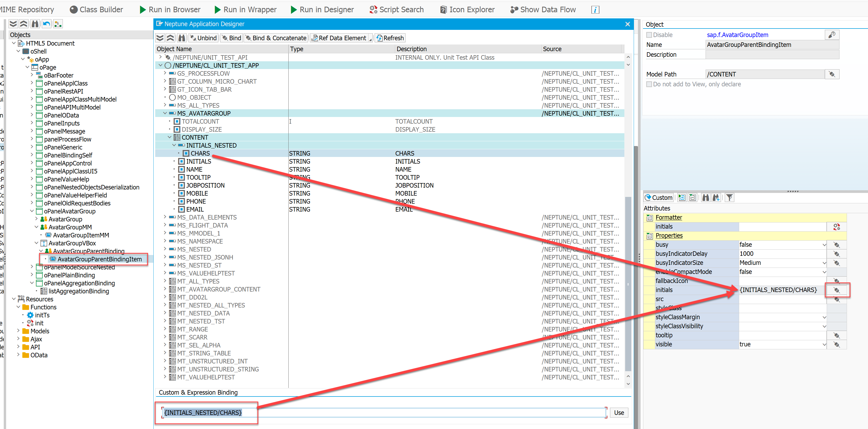Click the gear icon next to the initials formatter

837,227
